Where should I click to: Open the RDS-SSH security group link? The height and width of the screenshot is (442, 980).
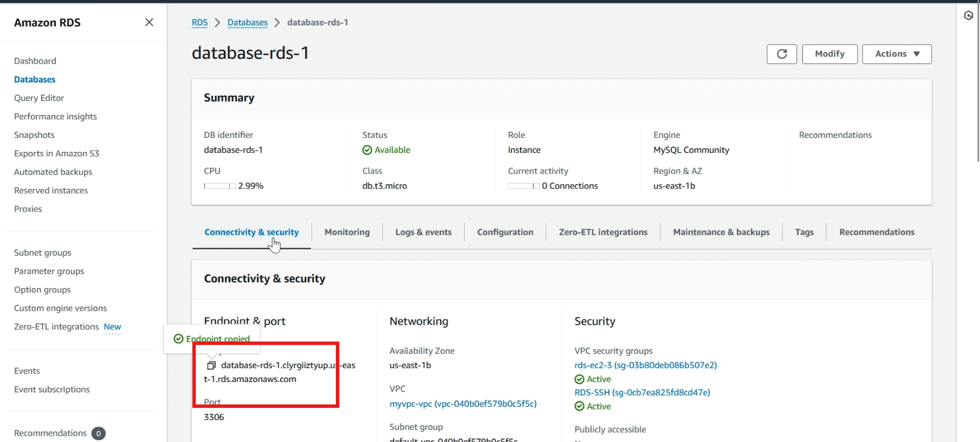coord(642,392)
